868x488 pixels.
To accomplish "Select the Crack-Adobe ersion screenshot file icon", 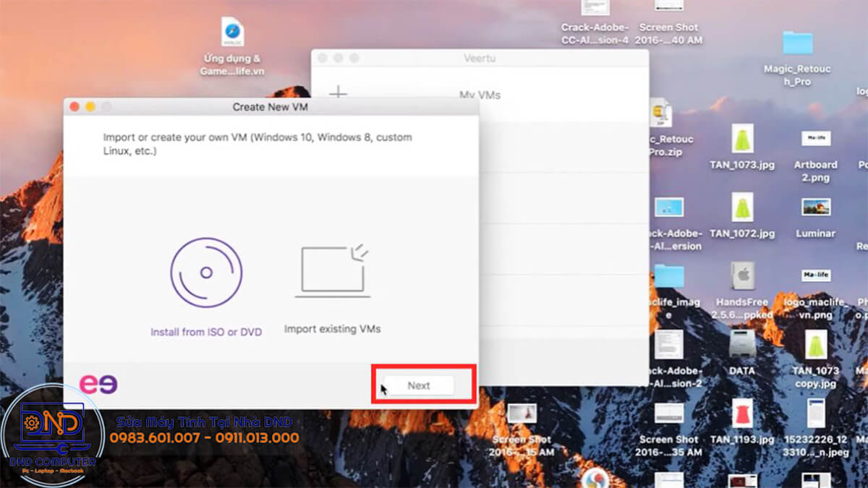I will click(x=669, y=207).
